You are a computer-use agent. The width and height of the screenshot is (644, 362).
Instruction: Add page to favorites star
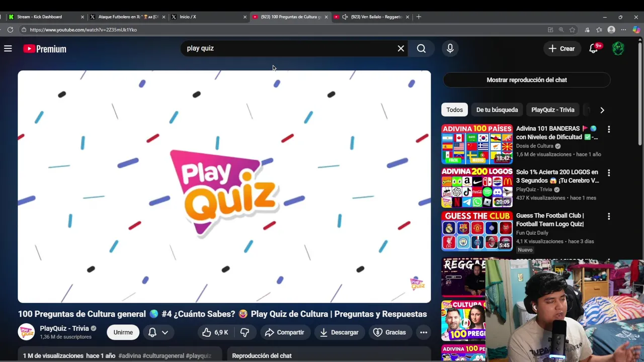572,30
